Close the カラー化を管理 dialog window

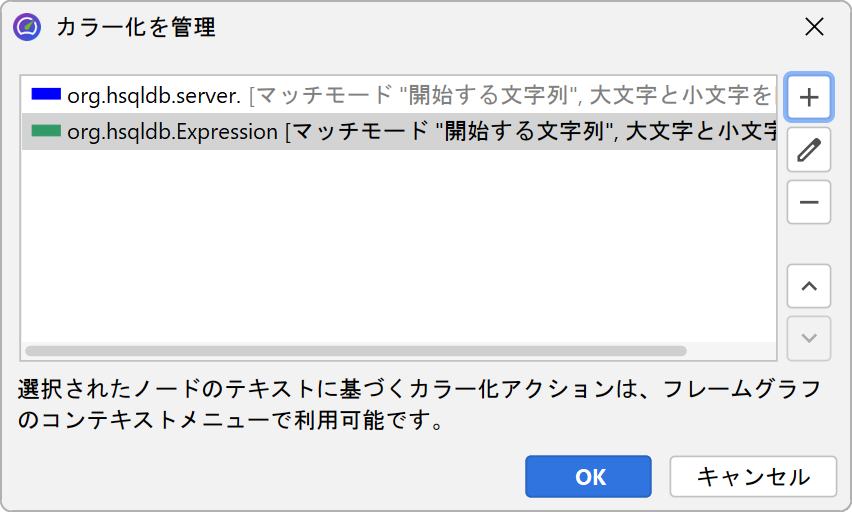click(814, 27)
